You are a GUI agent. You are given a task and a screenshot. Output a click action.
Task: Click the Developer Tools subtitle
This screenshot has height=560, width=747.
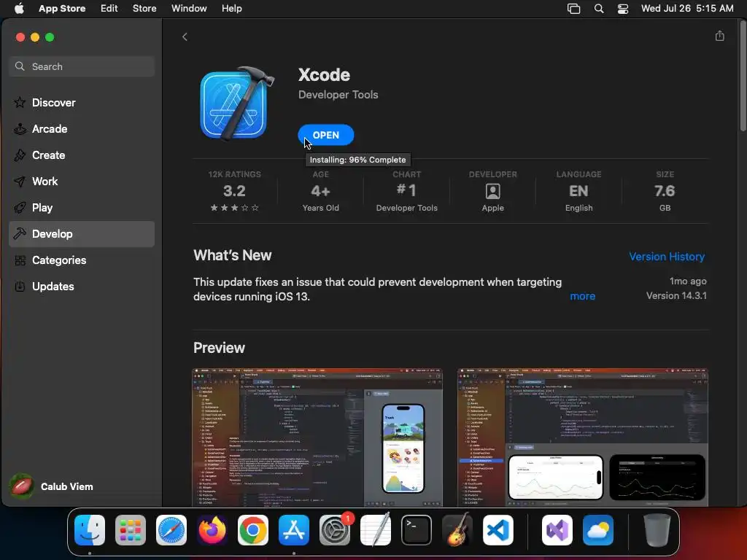click(x=338, y=95)
